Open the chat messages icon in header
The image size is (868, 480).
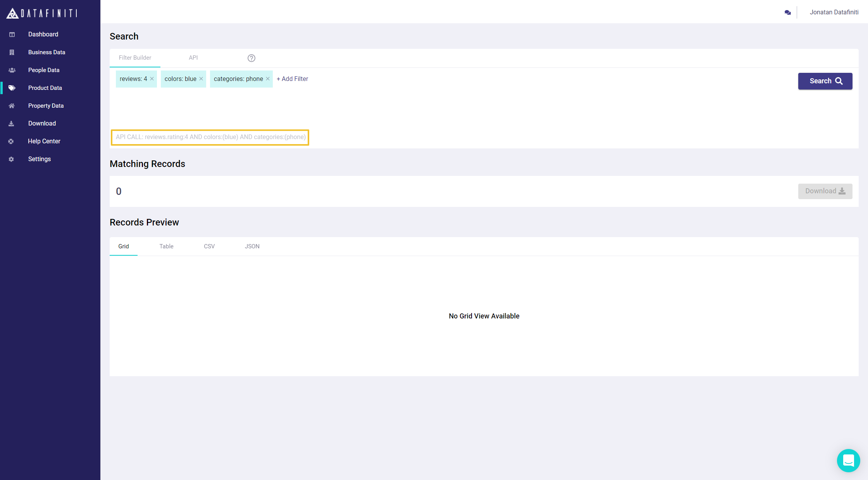(x=787, y=12)
